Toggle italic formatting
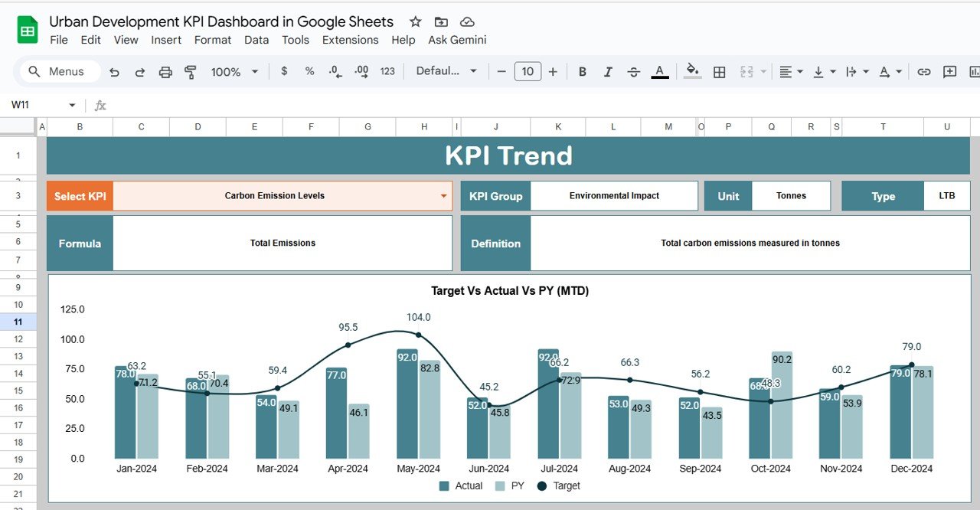The width and height of the screenshot is (980, 510). (607, 71)
